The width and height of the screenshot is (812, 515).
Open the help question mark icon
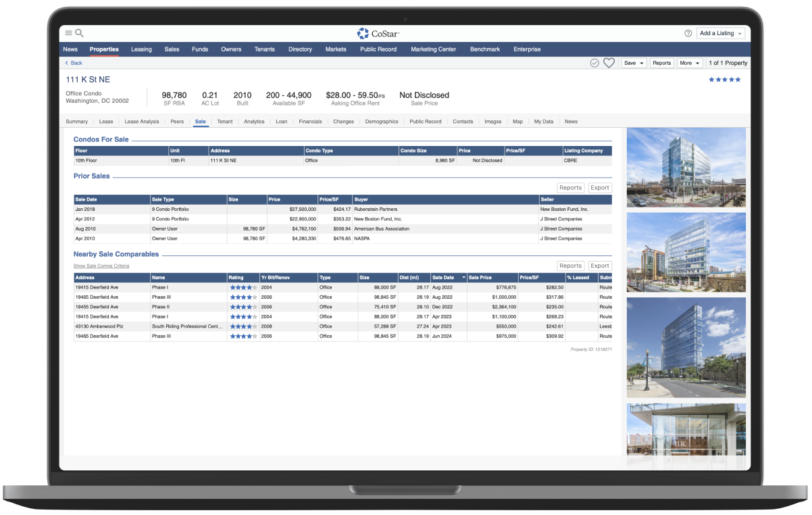pyautogui.click(x=688, y=33)
